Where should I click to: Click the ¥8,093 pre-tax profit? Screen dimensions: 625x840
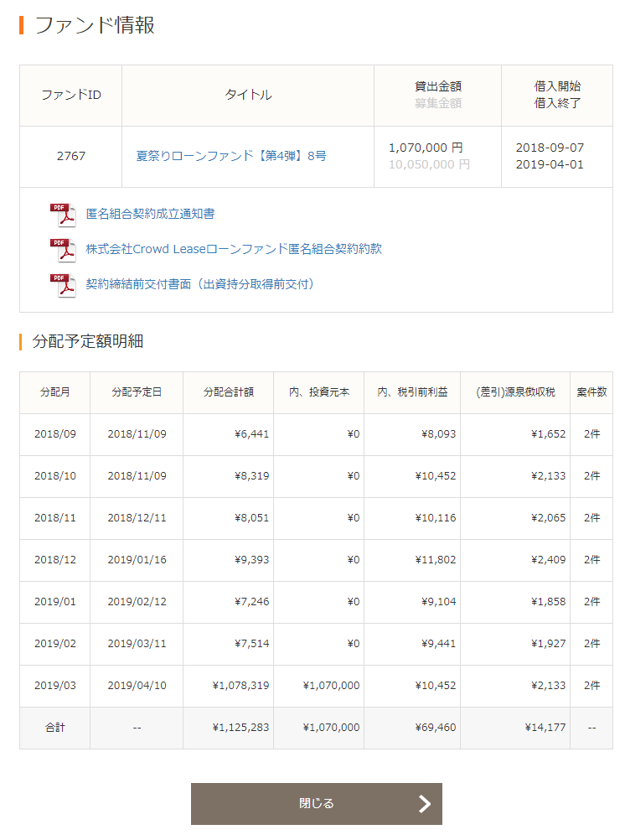tap(439, 434)
